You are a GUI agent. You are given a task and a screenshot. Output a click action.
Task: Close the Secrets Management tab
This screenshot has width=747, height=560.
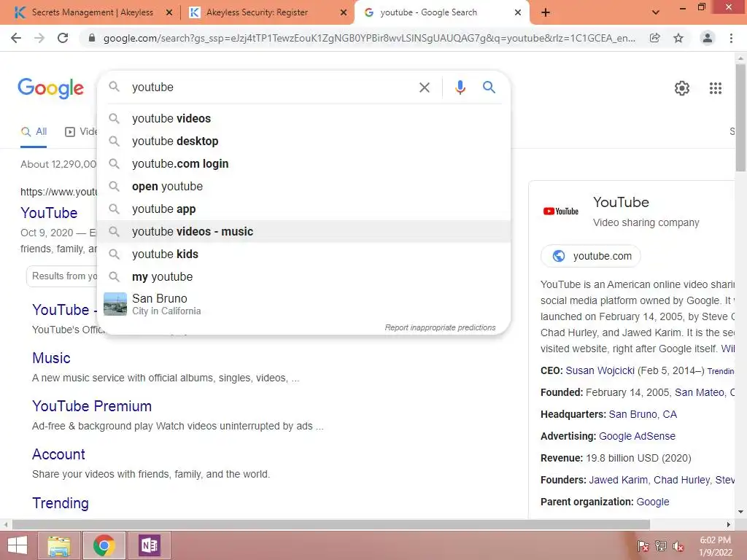pos(169,13)
